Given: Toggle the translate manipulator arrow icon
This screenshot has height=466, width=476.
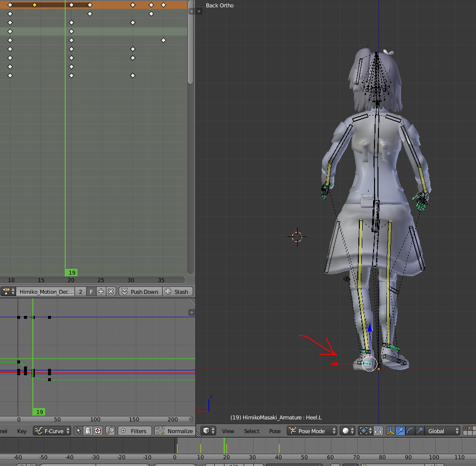Looking at the screenshot, I should pyautogui.click(x=400, y=431).
